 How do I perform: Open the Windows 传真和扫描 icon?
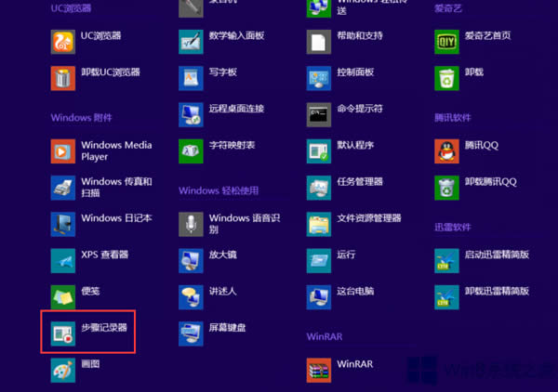point(63,188)
